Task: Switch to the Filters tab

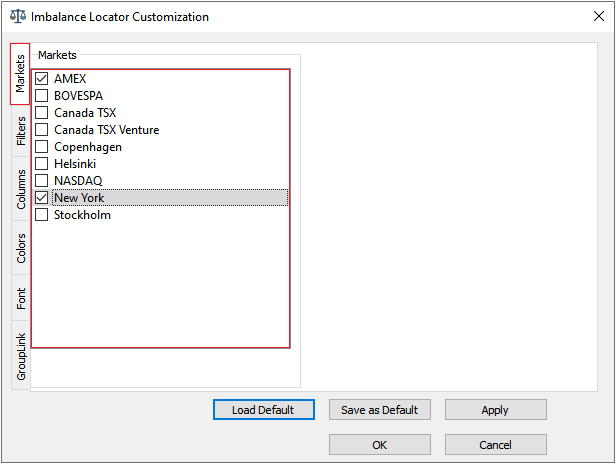Action: tap(21, 131)
